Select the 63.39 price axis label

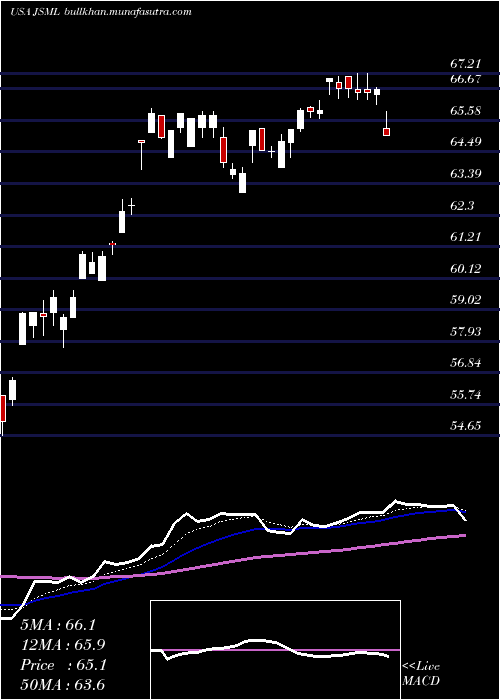[x=465, y=174]
